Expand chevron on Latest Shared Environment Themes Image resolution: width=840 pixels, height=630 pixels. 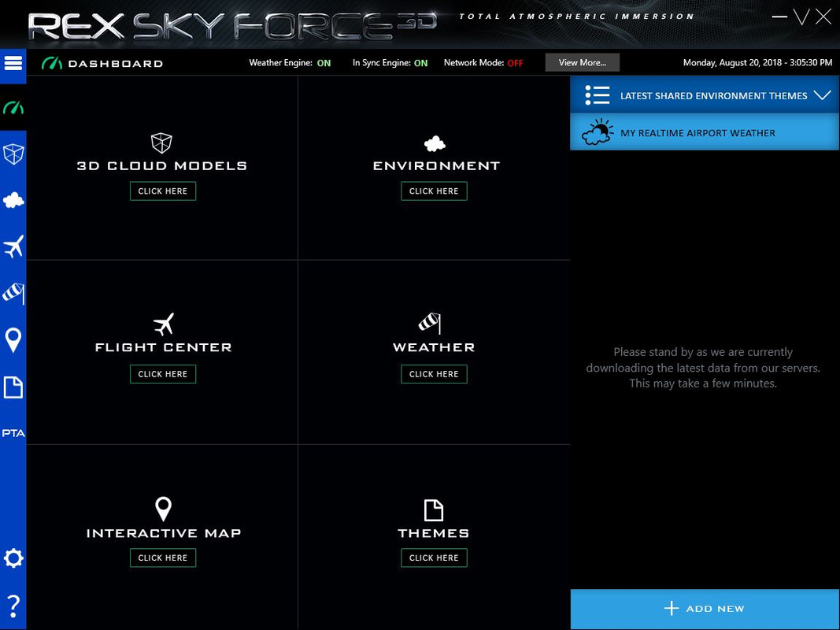(x=822, y=95)
